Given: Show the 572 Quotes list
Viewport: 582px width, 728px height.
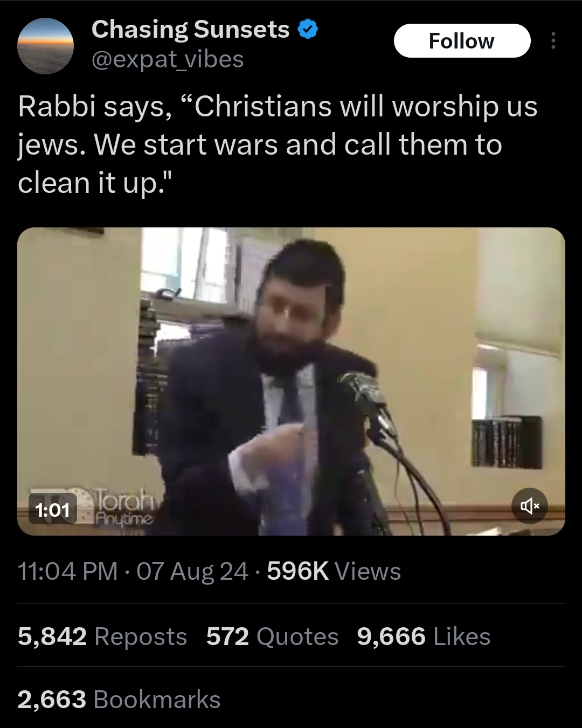Looking at the screenshot, I should click(272, 636).
